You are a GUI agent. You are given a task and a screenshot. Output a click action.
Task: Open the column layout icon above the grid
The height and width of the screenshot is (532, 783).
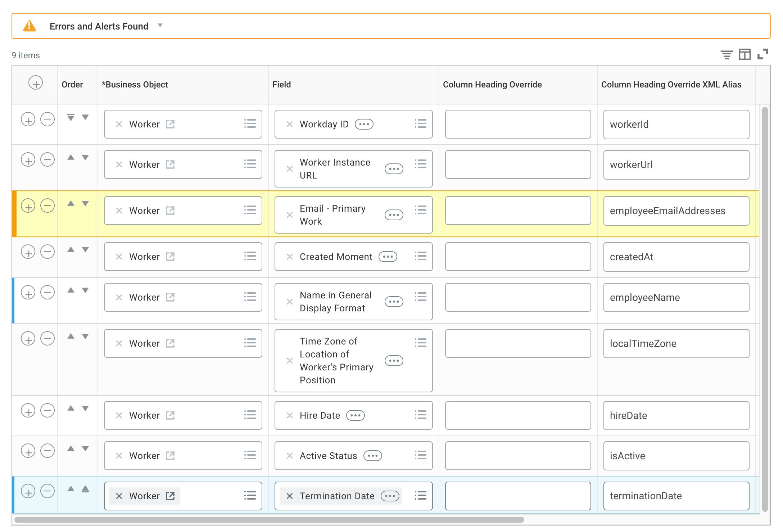point(744,55)
